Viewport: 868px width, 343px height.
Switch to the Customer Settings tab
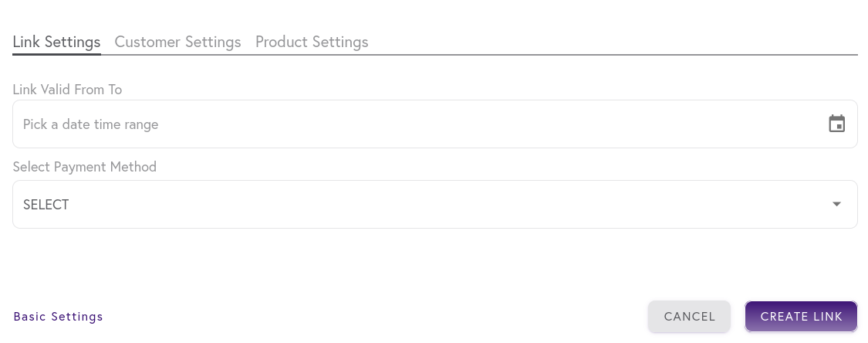[177, 42]
